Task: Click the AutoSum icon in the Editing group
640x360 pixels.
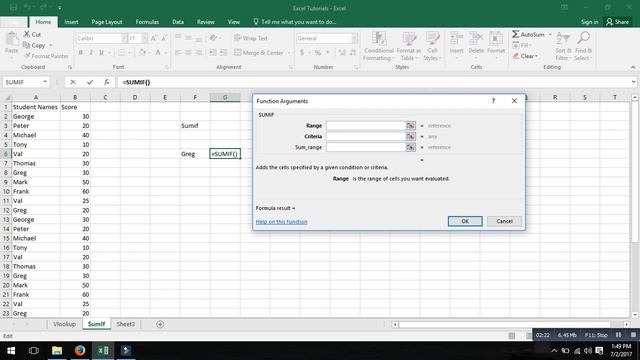Action: click(x=516, y=34)
